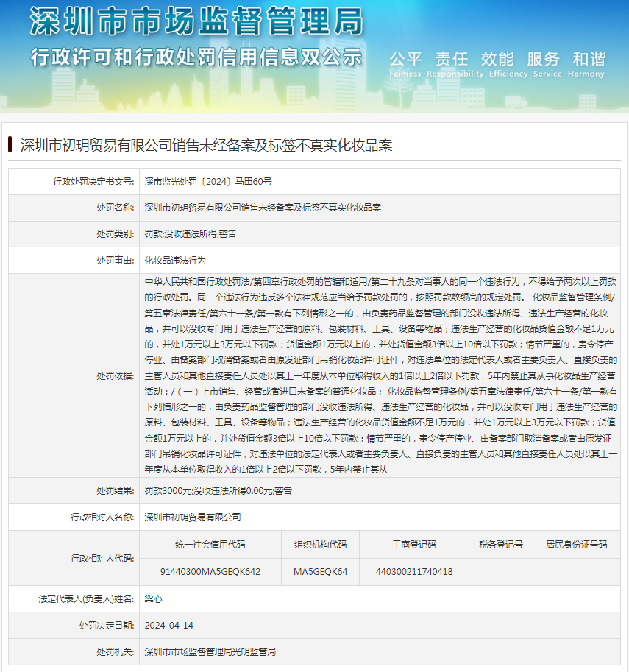Click the 工商登记码 column header
This screenshot has width=629, height=672.
(414, 545)
